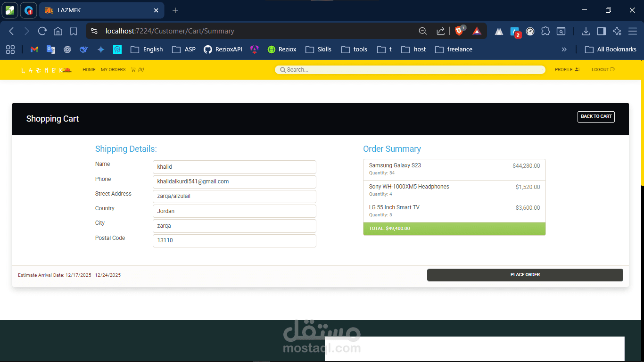The image size is (644, 362).
Task: Open the host bookmarks folder
Action: pyautogui.click(x=413, y=49)
